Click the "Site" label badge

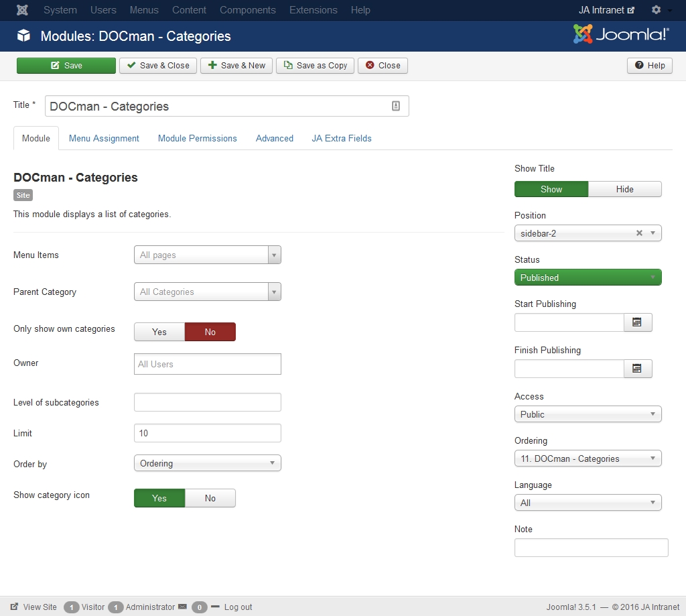(23, 195)
